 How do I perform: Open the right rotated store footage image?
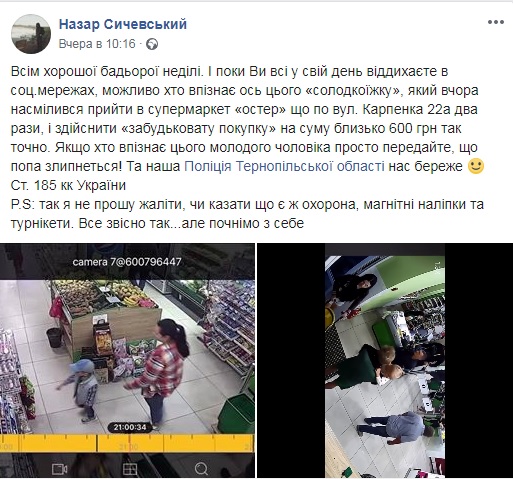pyautogui.click(x=385, y=361)
